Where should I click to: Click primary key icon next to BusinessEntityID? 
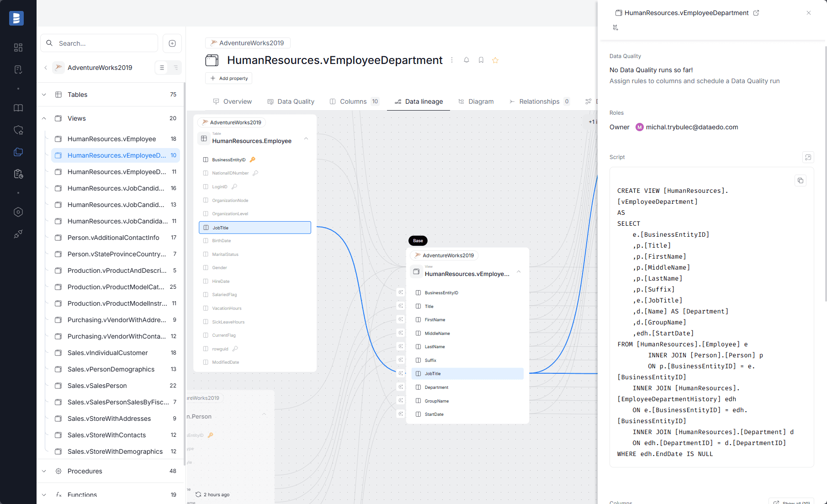[253, 159]
